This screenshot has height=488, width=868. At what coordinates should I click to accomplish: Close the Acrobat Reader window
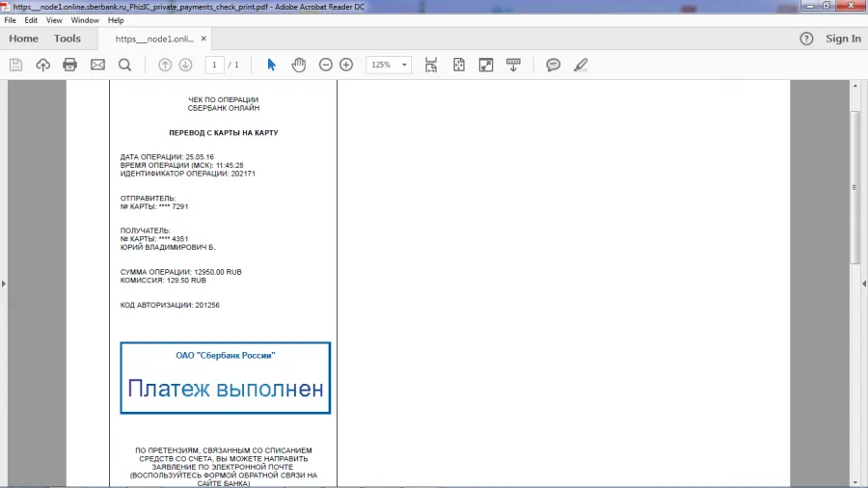(852, 6)
